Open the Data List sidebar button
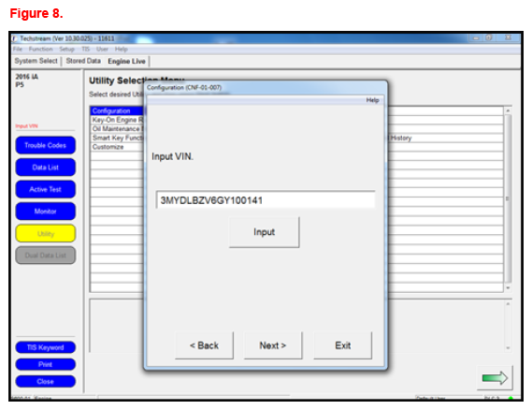Image resolution: width=532 pixels, height=410 pixels. [x=46, y=168]
